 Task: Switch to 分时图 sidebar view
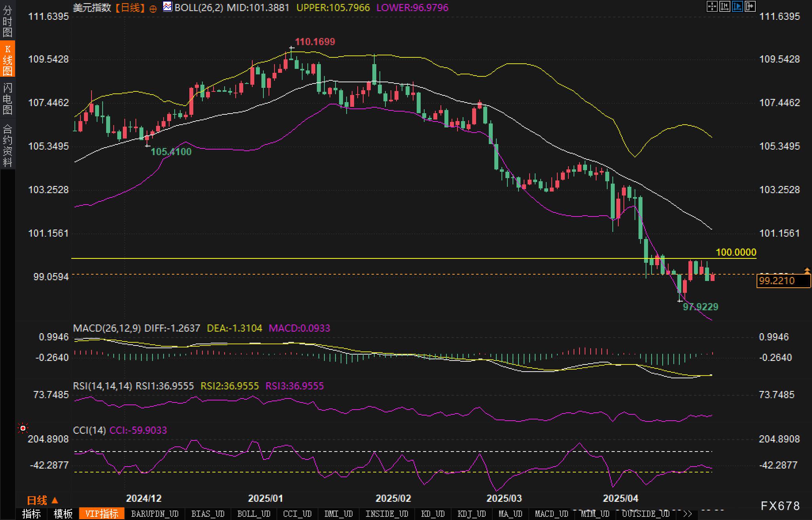(x=8, y=21)
